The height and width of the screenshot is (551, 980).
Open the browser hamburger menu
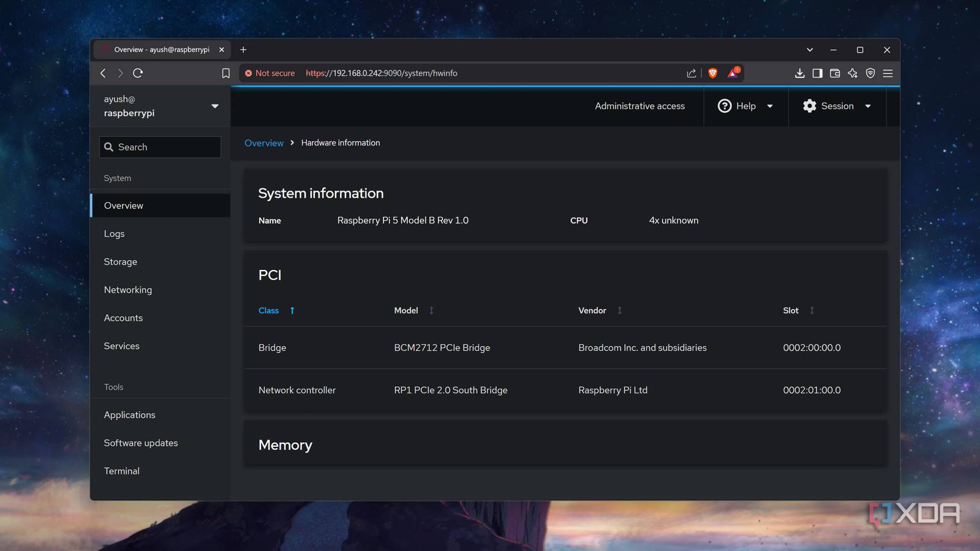(888, 73)
